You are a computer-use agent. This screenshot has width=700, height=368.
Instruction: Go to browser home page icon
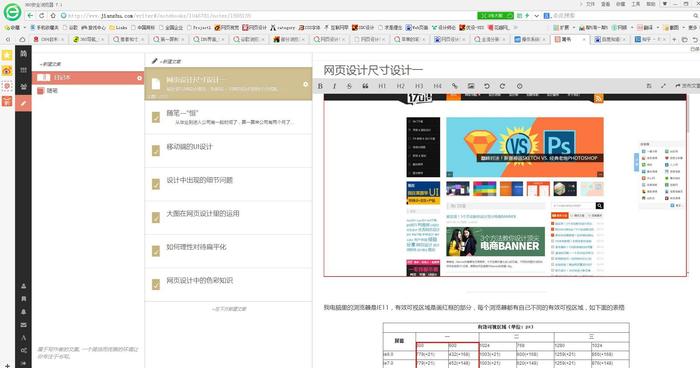point(53,15)
